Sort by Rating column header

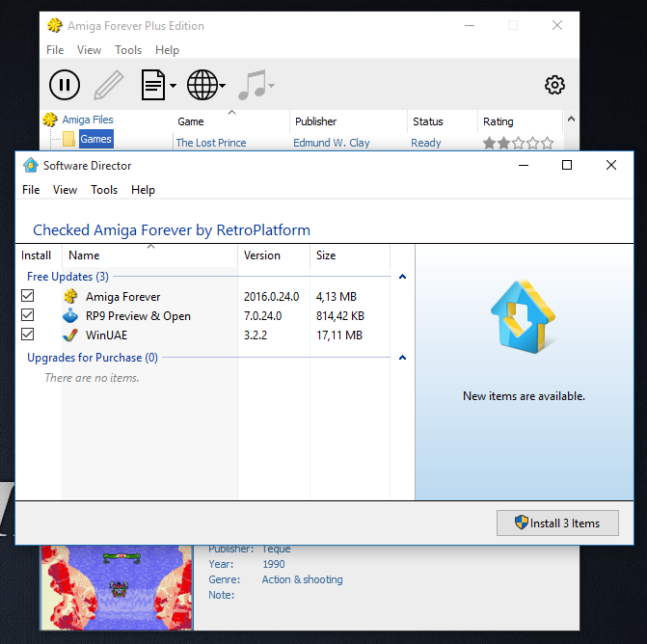[520, 121]
